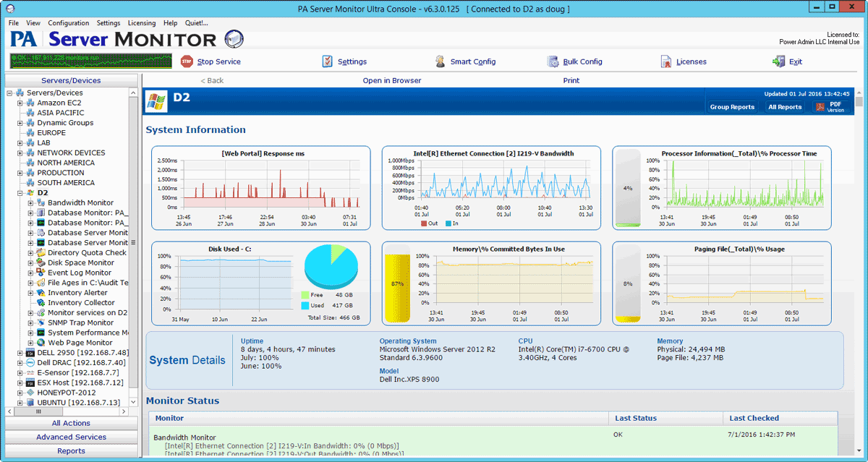Open the Help menu

170,23
